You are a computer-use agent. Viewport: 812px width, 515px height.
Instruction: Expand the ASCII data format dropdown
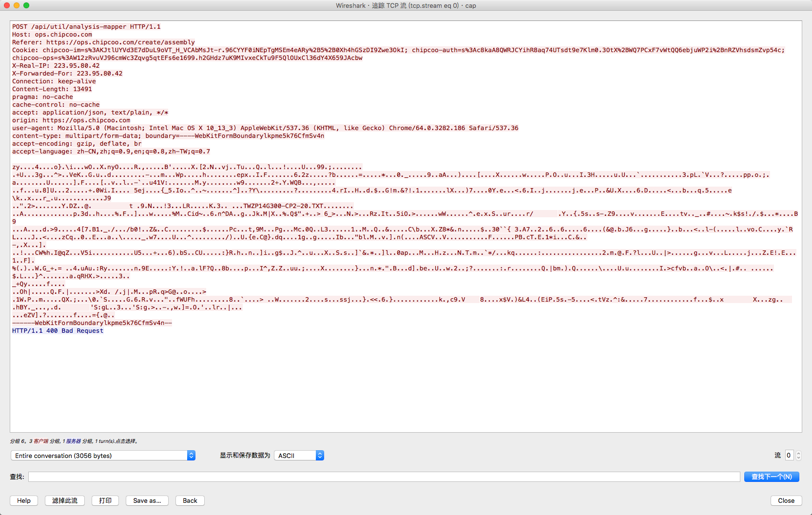click(x=299, y=456)
